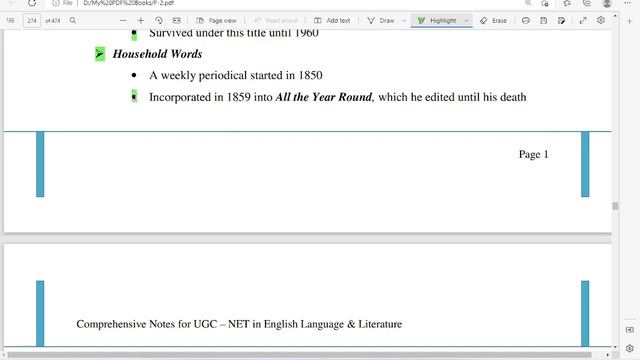The width and height of the screenshot is (640, 360).
Task: Toggle fit to width view
Action: [x=176, y=20]
